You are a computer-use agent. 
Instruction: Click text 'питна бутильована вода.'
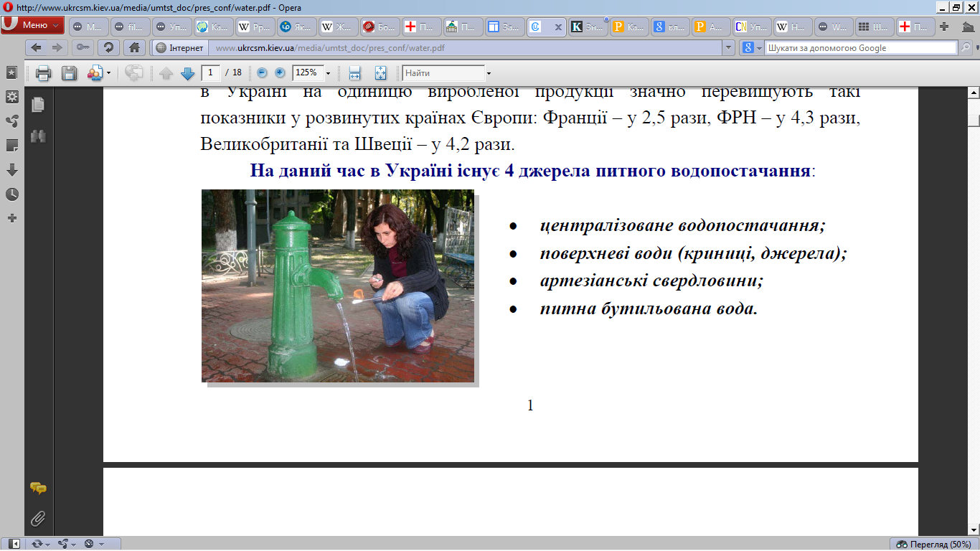649,309
